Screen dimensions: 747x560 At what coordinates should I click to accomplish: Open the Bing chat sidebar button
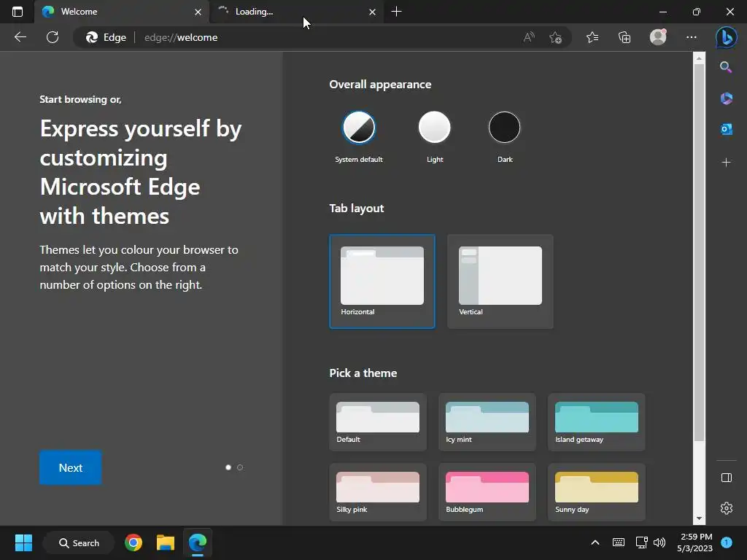coord(727,37)
